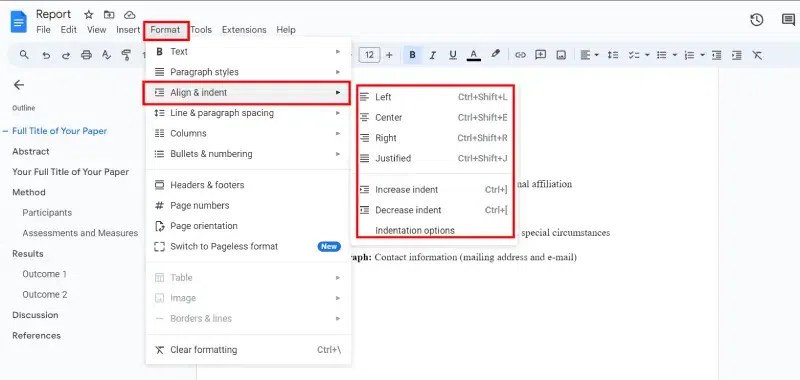Close the open Format menu
Image resolution: width=800 pixels, height=380 pixels.
tap(165, 30)
